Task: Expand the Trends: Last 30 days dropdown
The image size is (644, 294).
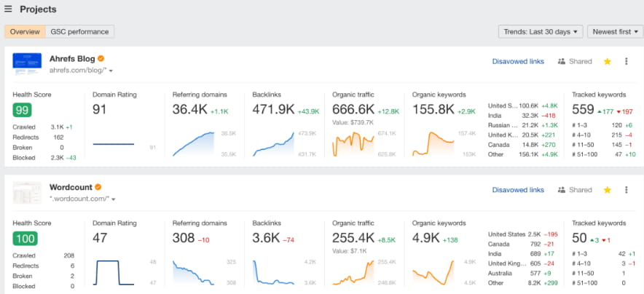Action: tap(541, 31)
